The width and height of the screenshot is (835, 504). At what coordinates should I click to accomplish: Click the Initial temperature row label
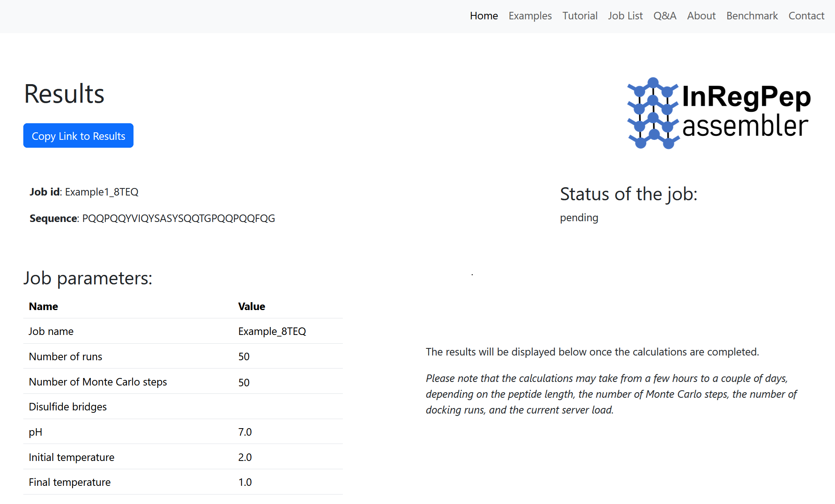pyautogui.click(x=71, y=457)
